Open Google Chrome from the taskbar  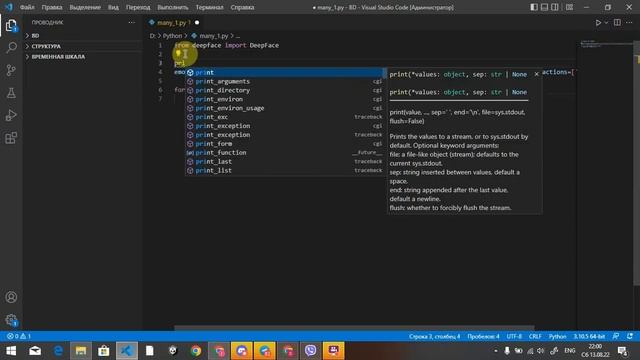pos(196,351)
